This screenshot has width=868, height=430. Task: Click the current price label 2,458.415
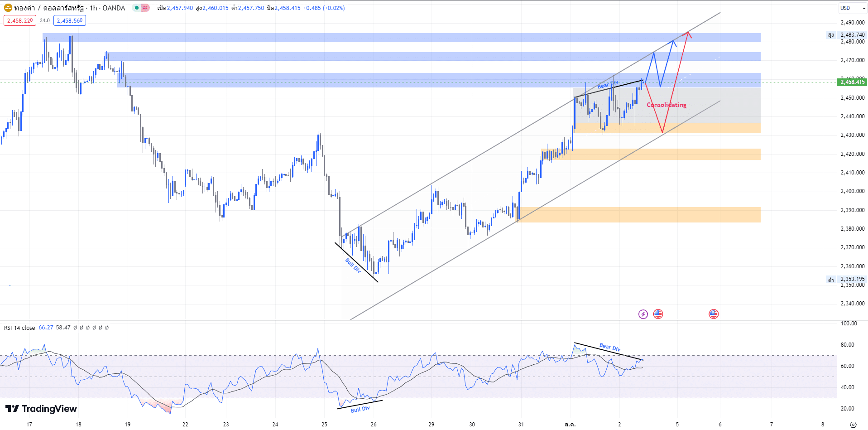852,82
